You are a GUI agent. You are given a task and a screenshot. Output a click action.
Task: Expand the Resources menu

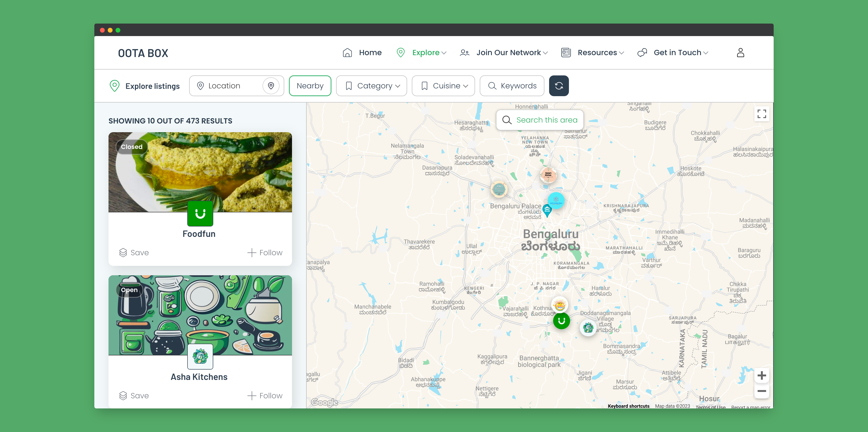pyautogui.click(x=592, y=53)
